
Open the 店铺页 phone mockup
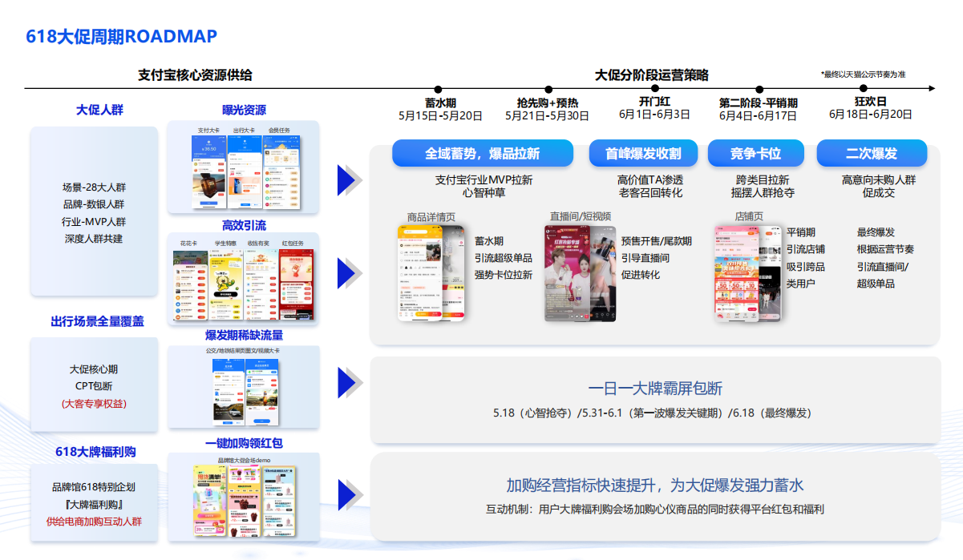coord(748,273)
